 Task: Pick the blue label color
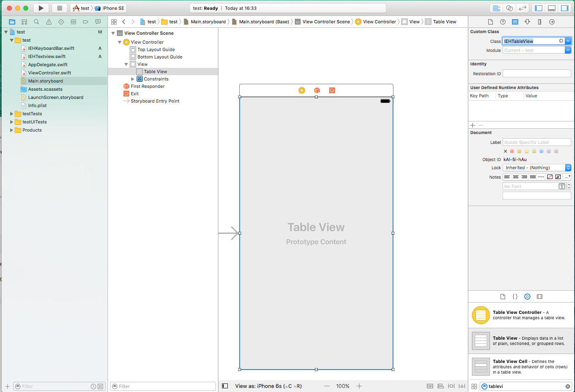[x=541, y=151]
